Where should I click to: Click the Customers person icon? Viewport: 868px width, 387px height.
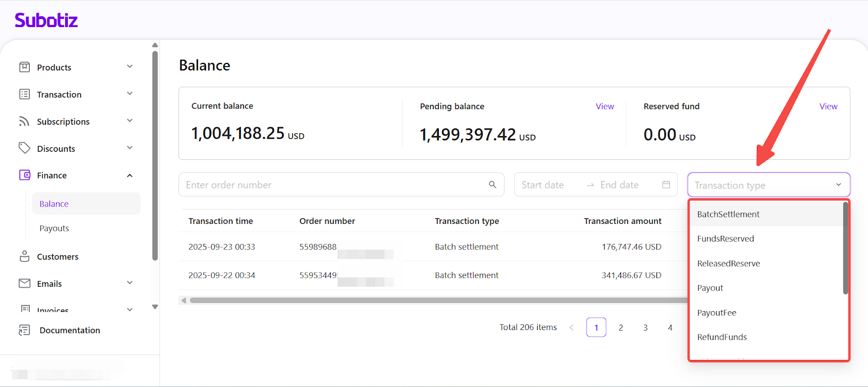tap(24, 256)
